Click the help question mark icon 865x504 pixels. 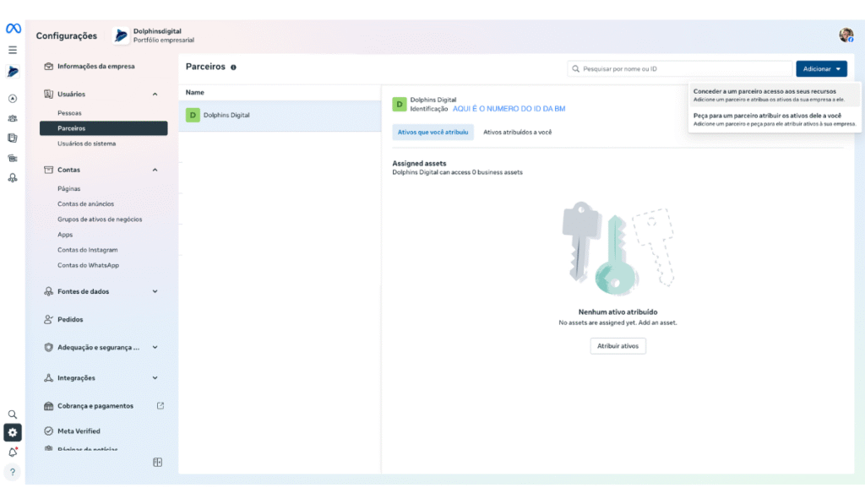tap(13, 472)
